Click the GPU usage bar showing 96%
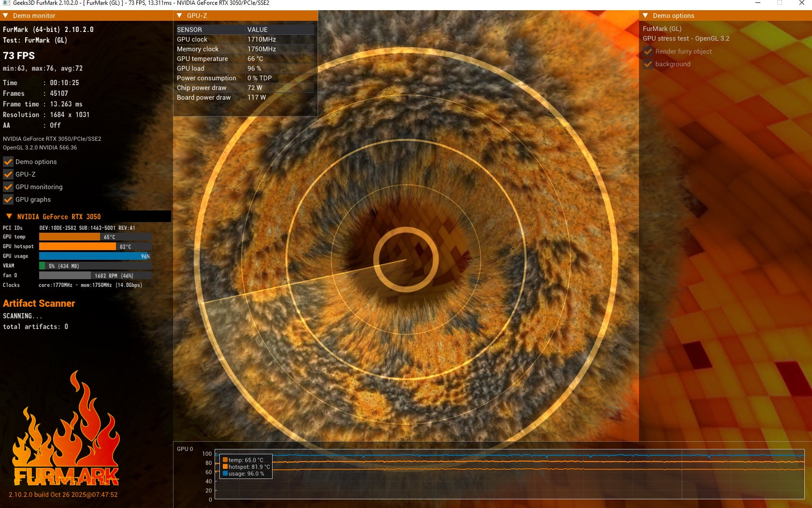This screenshot has width=812, height=508. pos(95,256)
